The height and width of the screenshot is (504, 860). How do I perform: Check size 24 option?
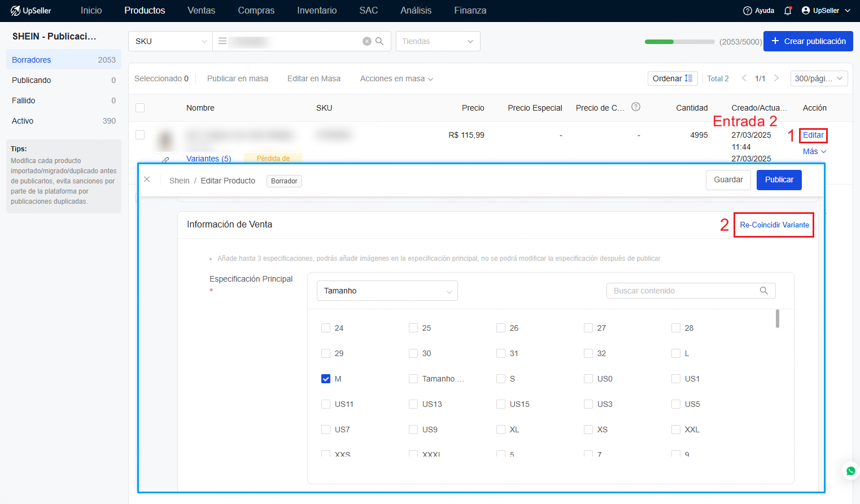(x=326, y=328)
